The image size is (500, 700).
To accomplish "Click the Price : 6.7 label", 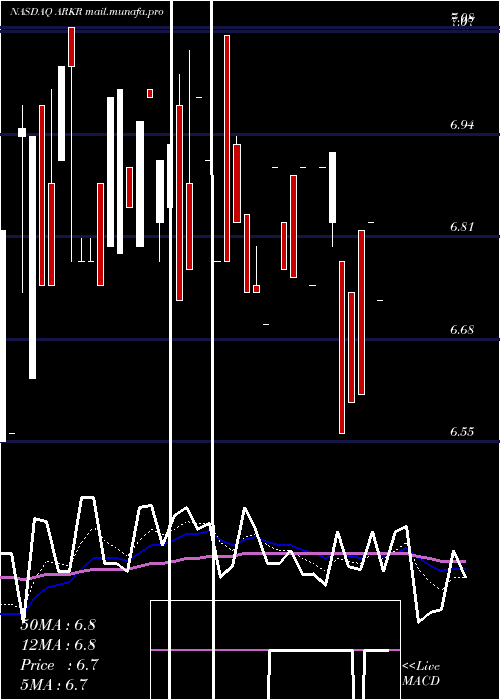I will coord(59,665).
